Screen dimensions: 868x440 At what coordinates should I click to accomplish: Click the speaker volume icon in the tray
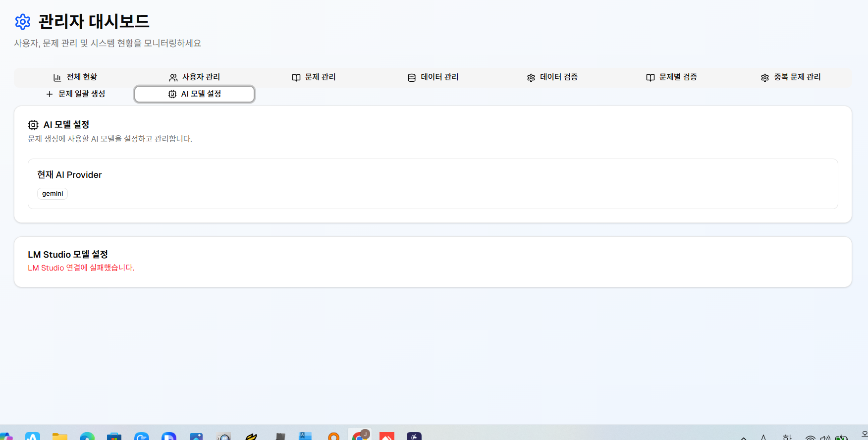(x=825, y=438)
